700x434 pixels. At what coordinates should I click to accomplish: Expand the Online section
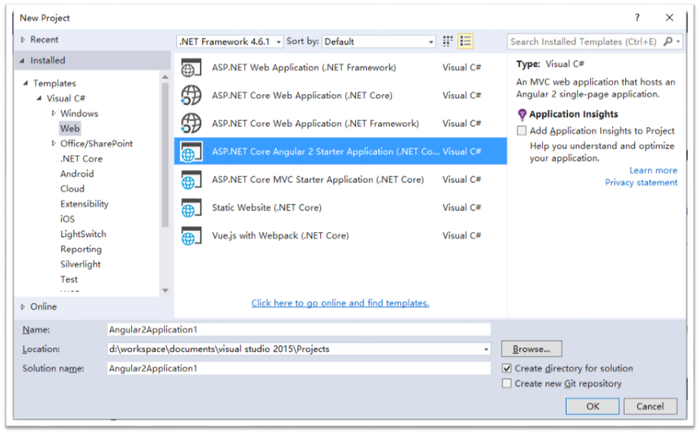[x=23, y=307]
